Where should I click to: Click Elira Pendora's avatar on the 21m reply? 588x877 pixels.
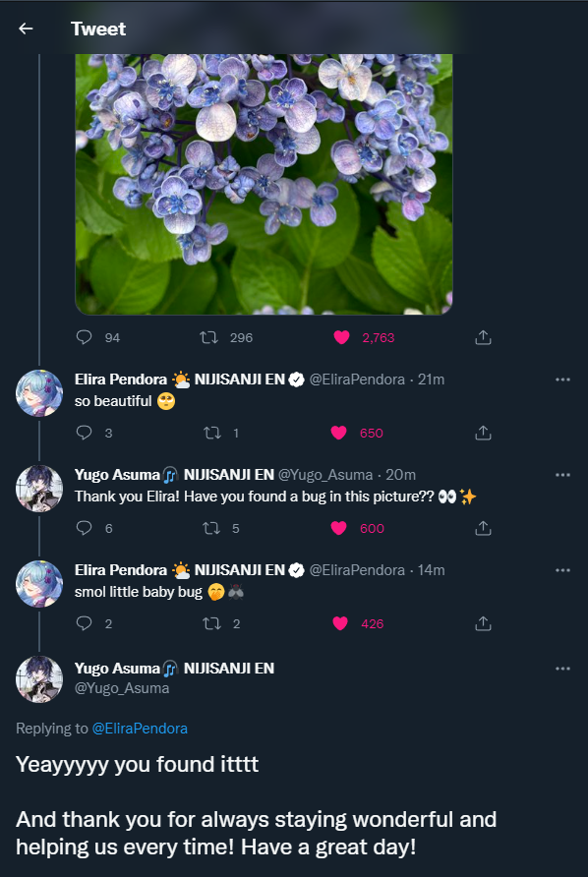39,393
